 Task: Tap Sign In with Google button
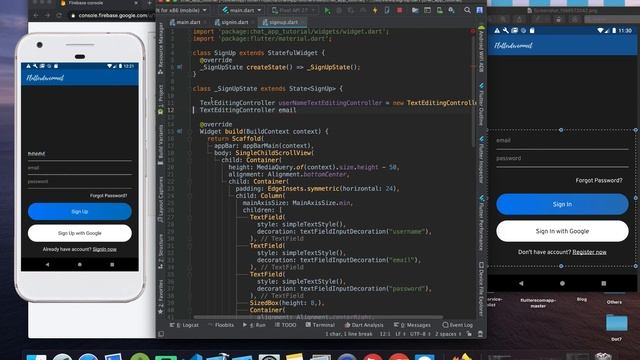point(562,231)
